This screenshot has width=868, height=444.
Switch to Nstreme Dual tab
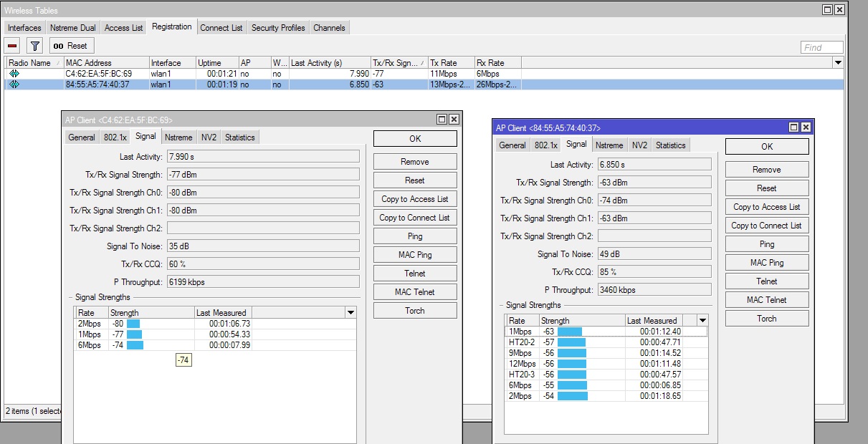pyautogui.click(x=72, y=28)
